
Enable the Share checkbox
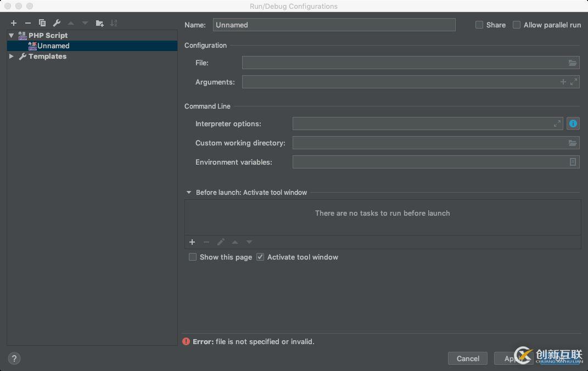pyautogui.click(x=479, y=25)
